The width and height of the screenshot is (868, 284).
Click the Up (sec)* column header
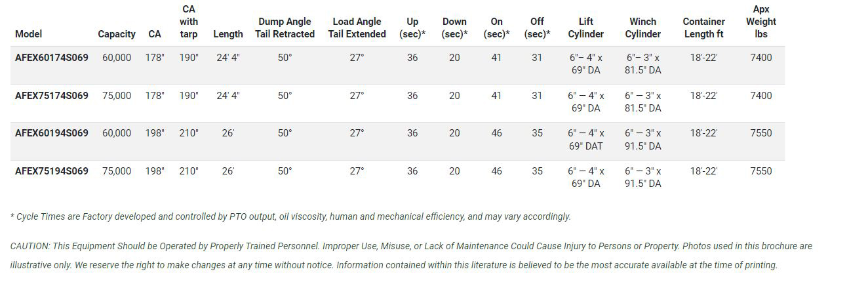[412, 28]
